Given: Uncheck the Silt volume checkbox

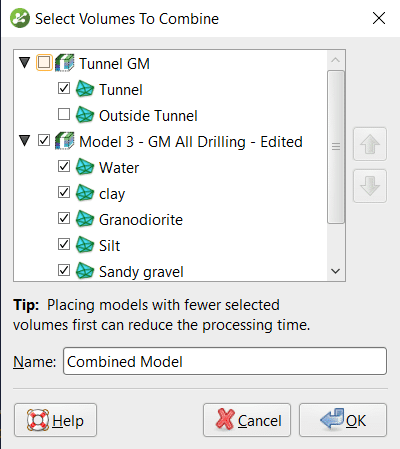Looking at the screenshot, I should click(x=64, y=244).
